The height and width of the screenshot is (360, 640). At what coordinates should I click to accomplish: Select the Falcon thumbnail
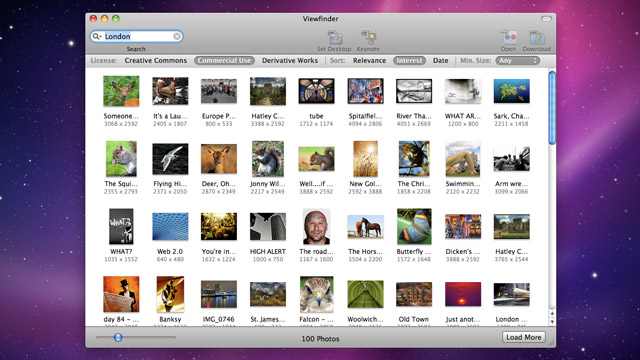pos(316,294)
